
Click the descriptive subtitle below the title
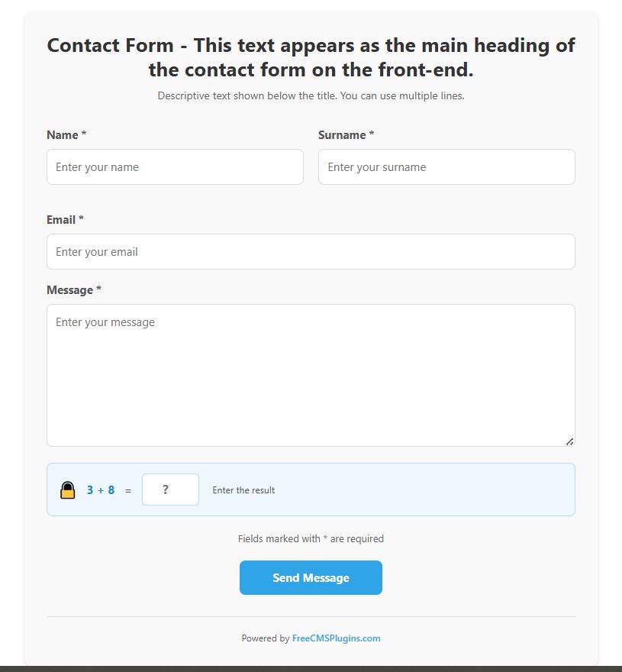[311, 95]
